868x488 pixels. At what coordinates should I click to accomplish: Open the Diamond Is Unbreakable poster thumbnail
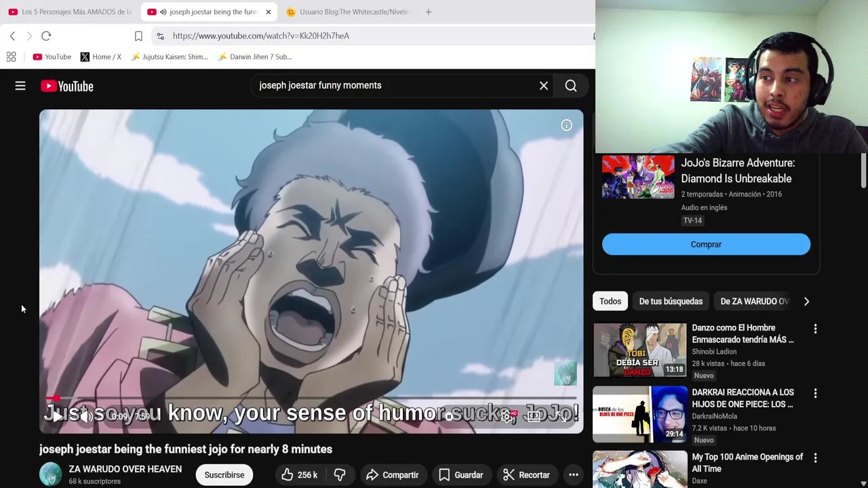[638, 177]
